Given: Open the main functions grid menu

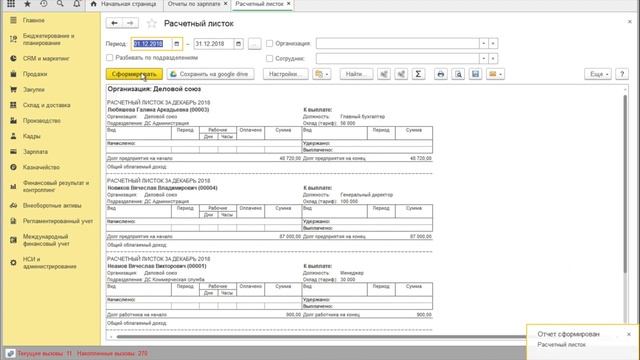Looking at the screenshot, I should click(x=11, y=4).
